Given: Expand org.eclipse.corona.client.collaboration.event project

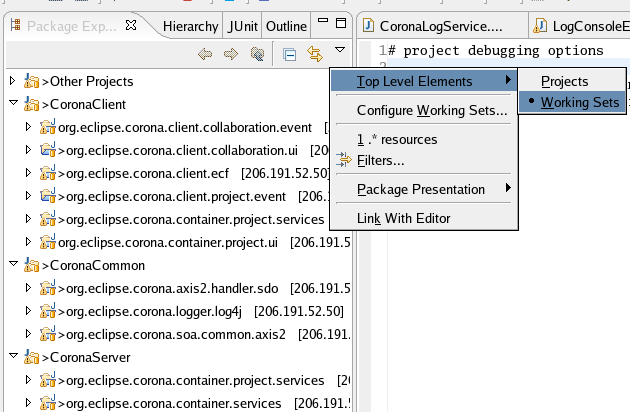Looking at the screenshot, I should [28, 127].
